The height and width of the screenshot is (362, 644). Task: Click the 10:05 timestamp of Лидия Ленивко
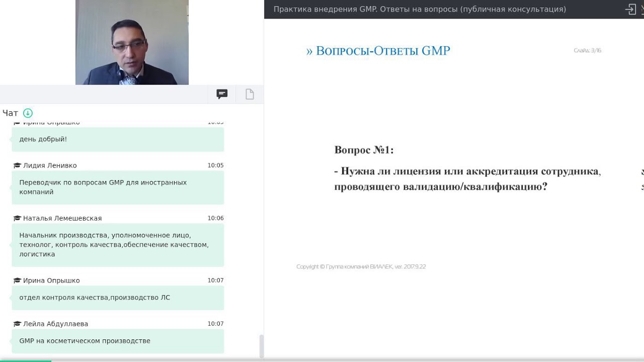[x=215, y=165]
